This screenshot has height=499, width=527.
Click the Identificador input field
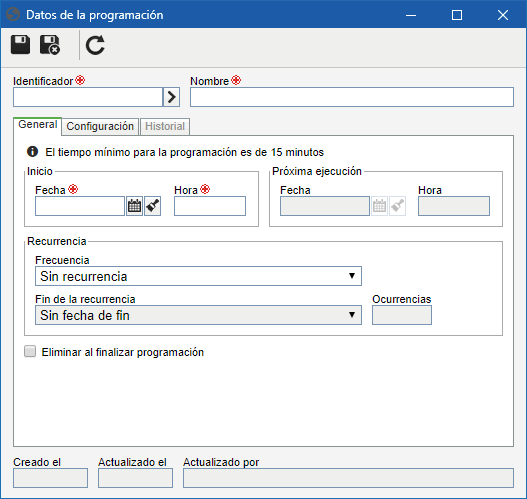tap(88, 97)
